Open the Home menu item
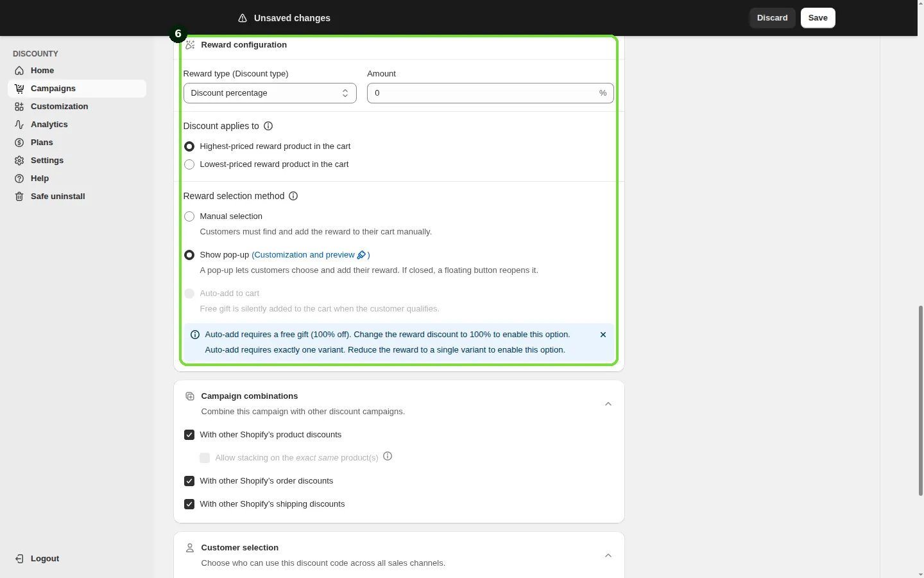Viewport: 924px width, 578px height. 77,71
